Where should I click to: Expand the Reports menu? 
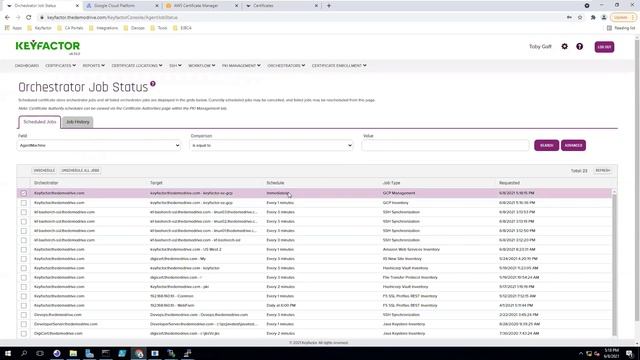click(x=93, y=65)
